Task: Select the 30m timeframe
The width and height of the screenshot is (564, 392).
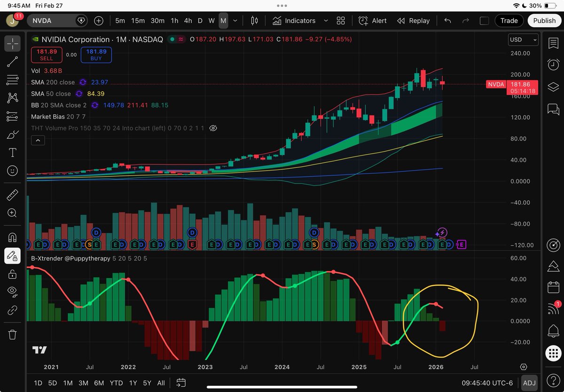Action: click(x=157, y=21)
